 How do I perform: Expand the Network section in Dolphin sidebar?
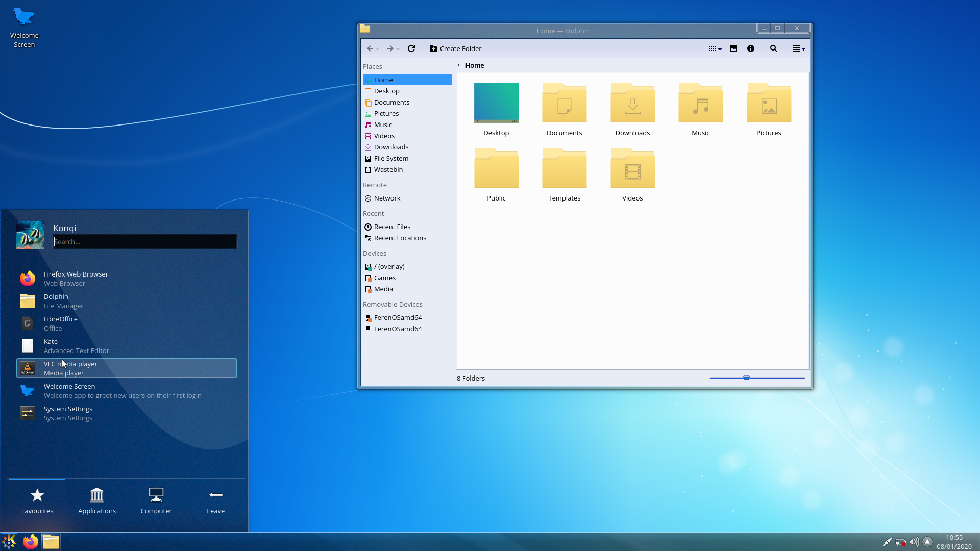(387, 198)
